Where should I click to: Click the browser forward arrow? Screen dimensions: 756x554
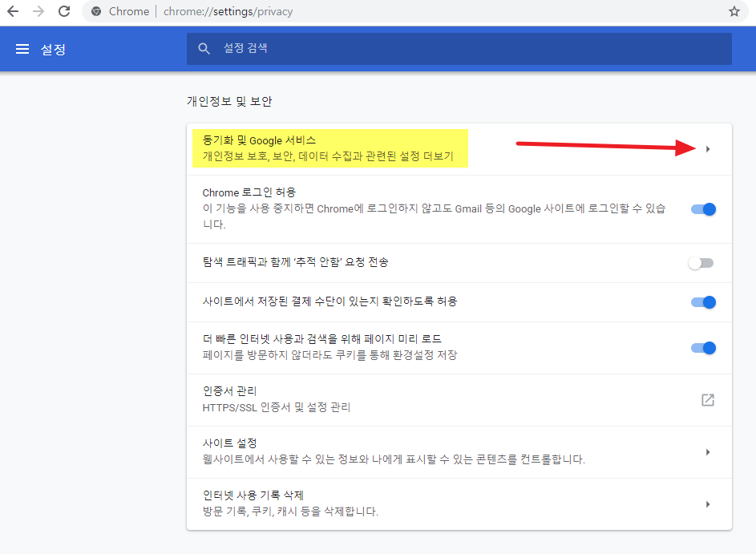click(38, 11)
